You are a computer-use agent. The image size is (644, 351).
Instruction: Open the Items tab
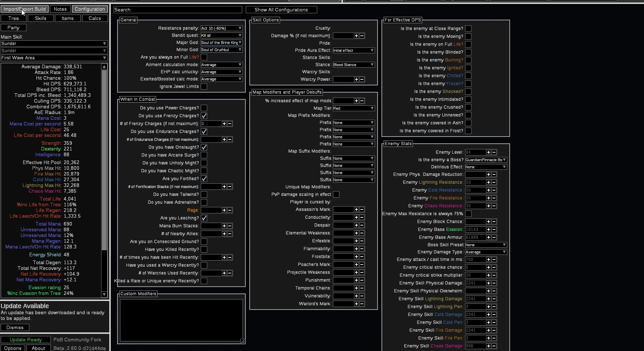68,18
